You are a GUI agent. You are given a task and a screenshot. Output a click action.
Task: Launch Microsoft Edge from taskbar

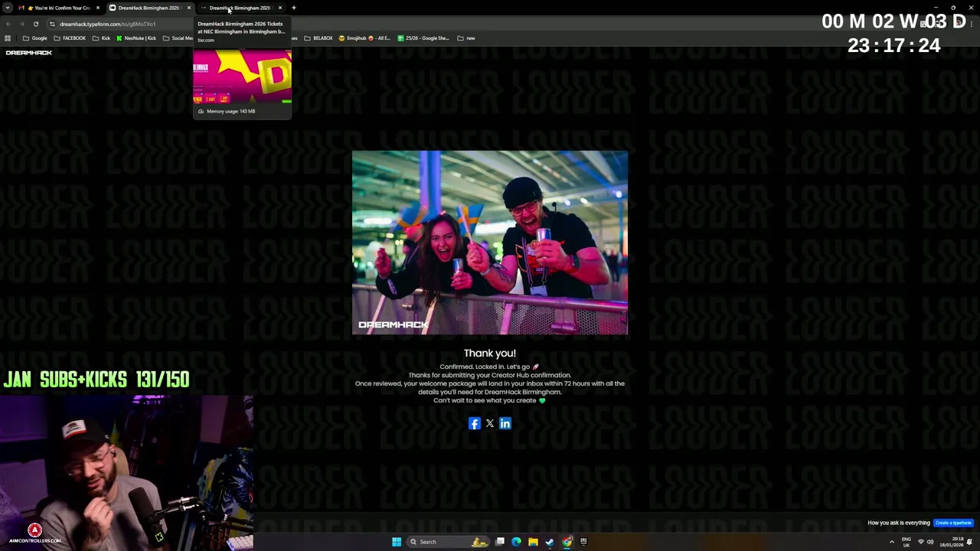click(x=516, y=542)
